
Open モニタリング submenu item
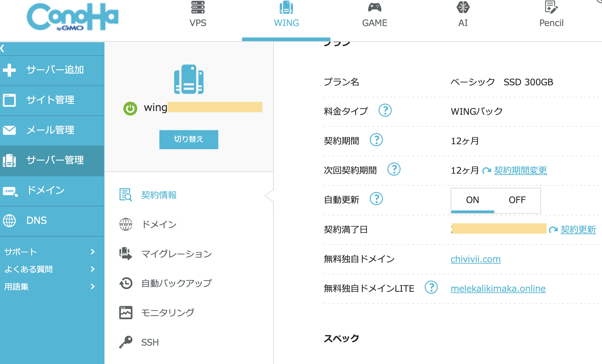168,313
